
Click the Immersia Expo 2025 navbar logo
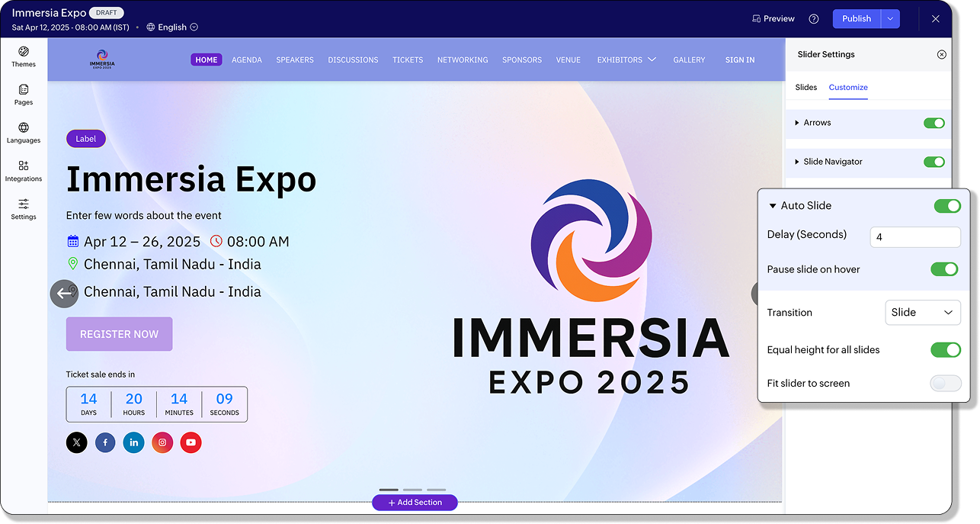(x=103, y=59)
